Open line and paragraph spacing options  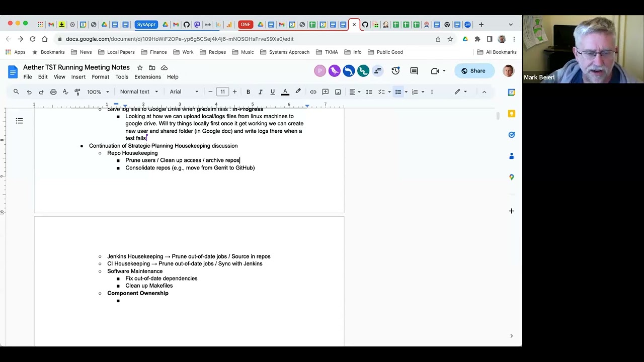pyautogui.click(x=369, y=92)
